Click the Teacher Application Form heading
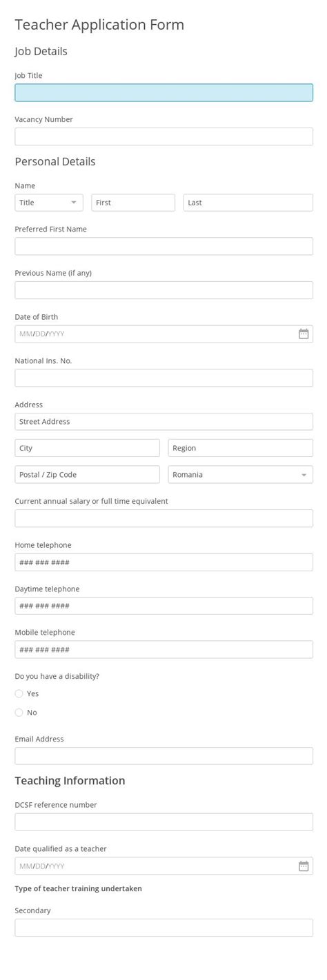 pos(99,25)
